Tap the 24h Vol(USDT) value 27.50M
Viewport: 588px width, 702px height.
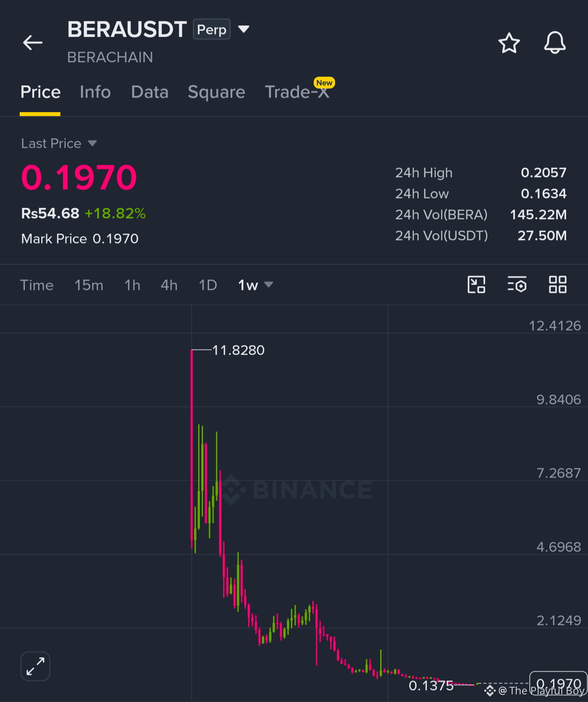(x=542, y=236)
